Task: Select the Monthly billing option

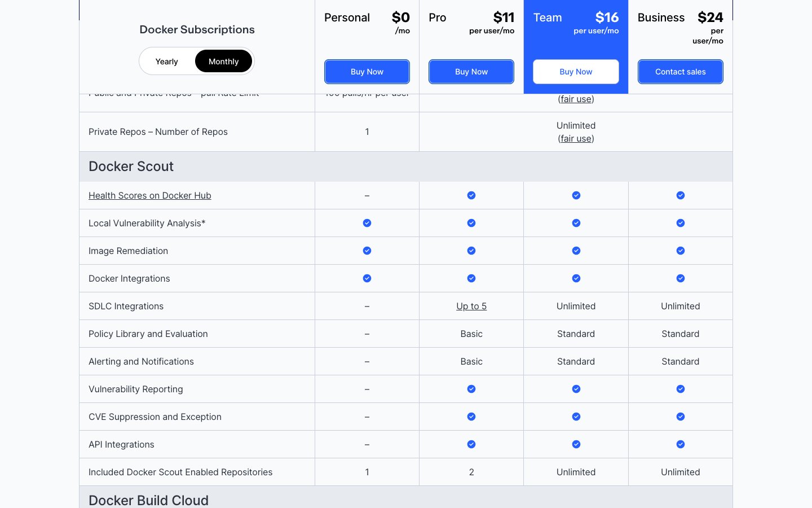Action: tap(223, 62)
